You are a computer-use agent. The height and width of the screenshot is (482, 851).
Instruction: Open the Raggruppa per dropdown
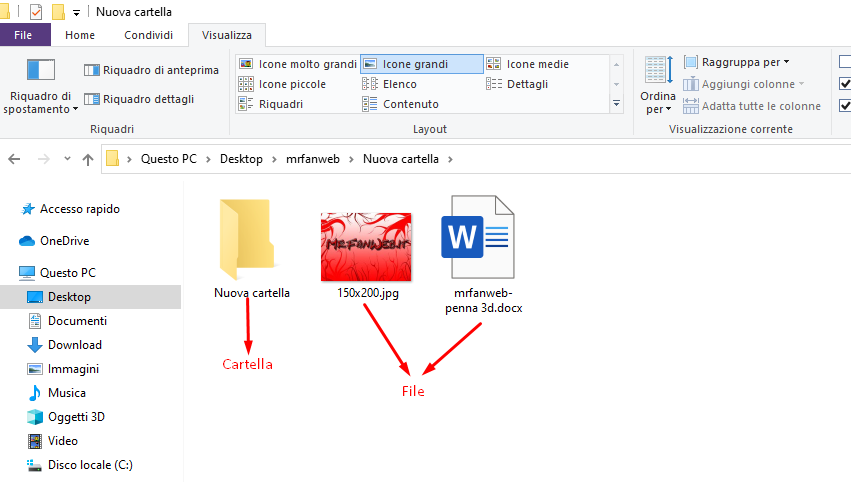click(x=737, y=62)
